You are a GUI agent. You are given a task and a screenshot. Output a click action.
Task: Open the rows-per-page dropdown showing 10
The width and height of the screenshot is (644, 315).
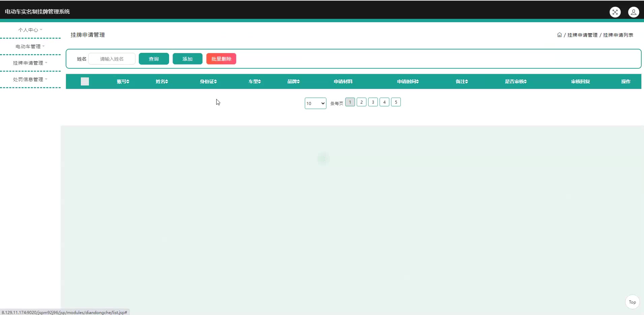[316, 103]
